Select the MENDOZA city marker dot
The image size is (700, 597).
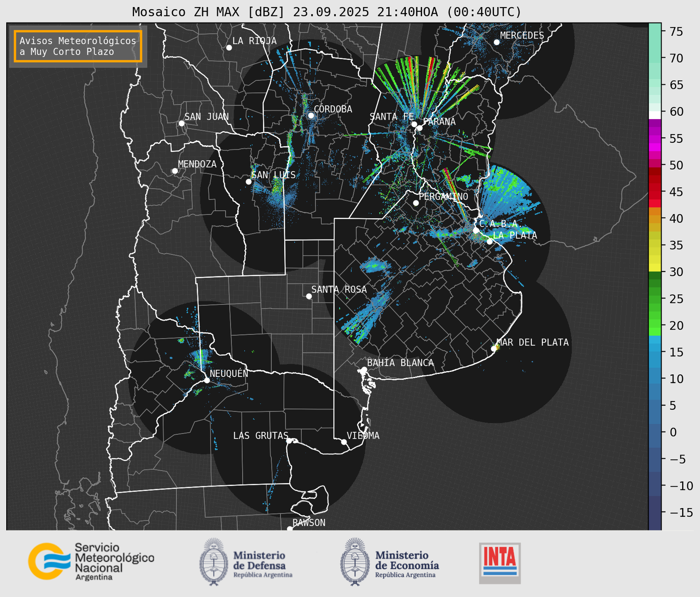175,171
